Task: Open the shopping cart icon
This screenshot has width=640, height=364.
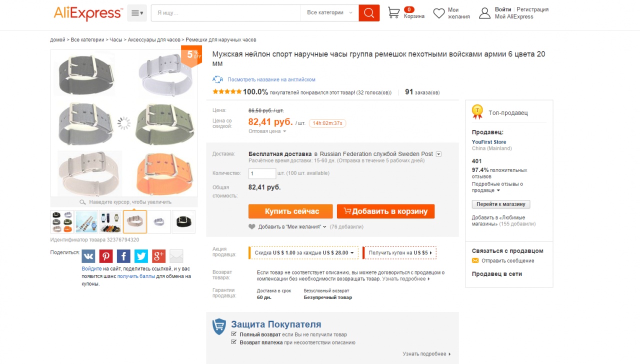Action: pos(394,13)
